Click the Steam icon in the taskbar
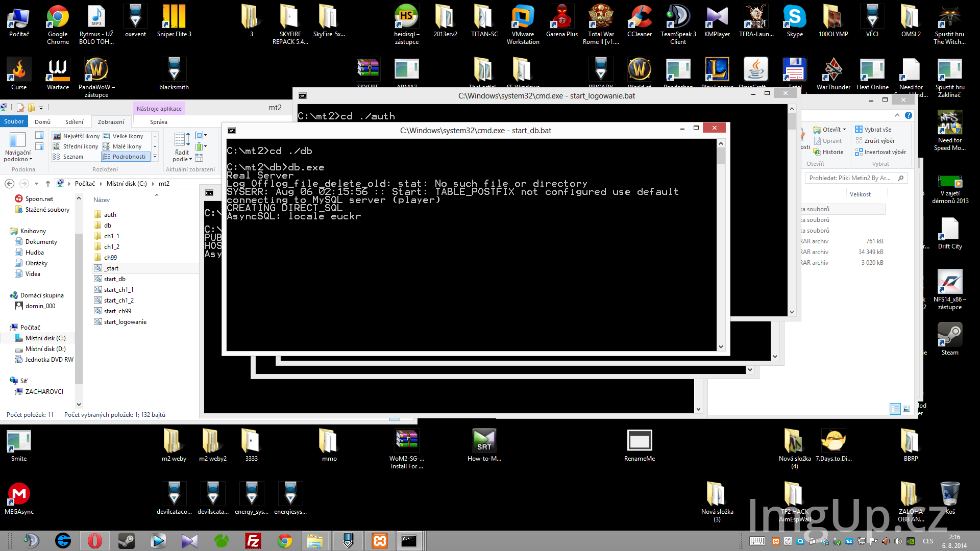The width and height of the screenshot is (980, 551). pos(127,541)
